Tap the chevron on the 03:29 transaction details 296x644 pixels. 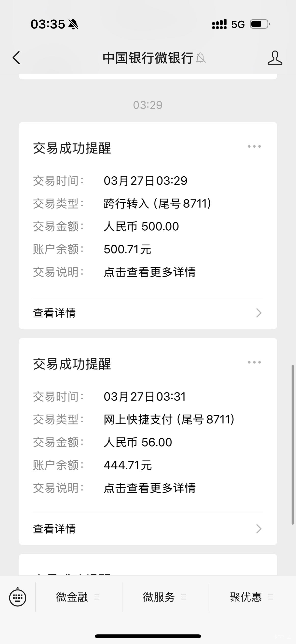click(x=259, y=313)
